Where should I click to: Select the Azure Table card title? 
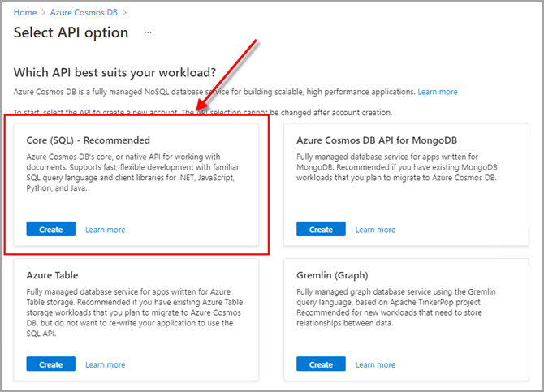[x=52, y=276]
